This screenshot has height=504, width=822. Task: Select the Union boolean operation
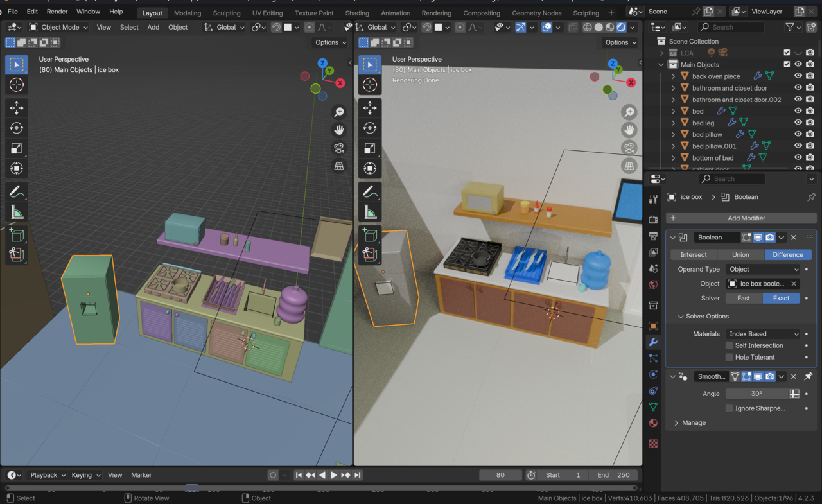click(740, 254)
